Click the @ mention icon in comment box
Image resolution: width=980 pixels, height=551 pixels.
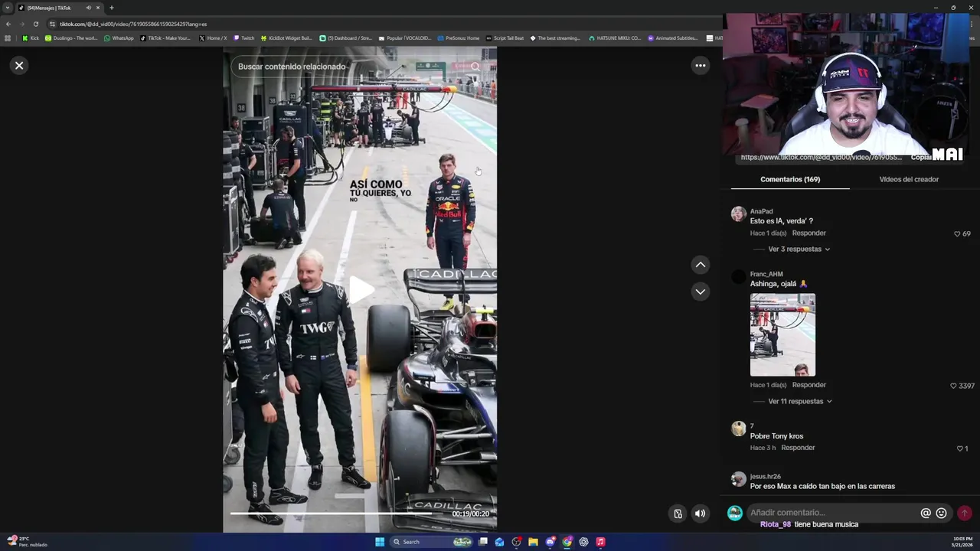(x=926, y=514)
